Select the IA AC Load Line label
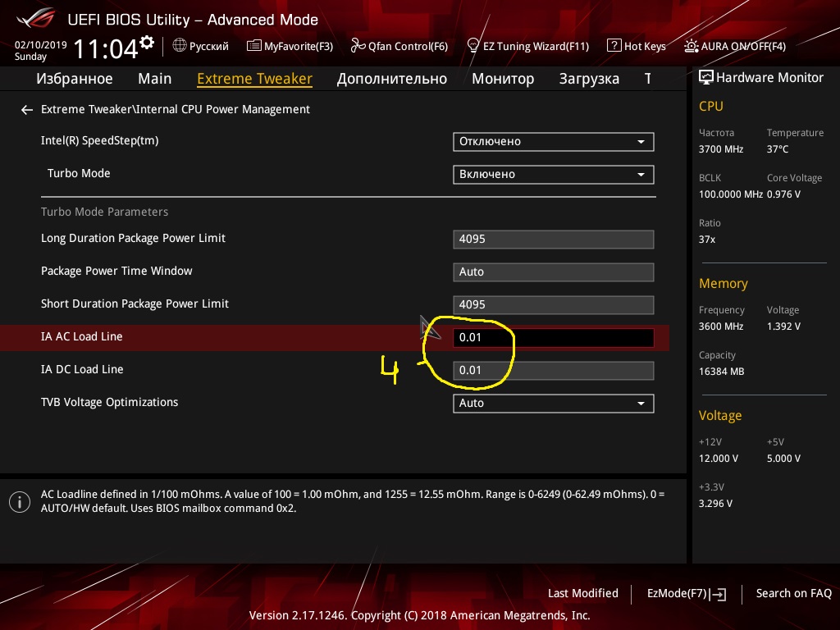This screenshot has height=630, width=840. [x=81, y=337]
